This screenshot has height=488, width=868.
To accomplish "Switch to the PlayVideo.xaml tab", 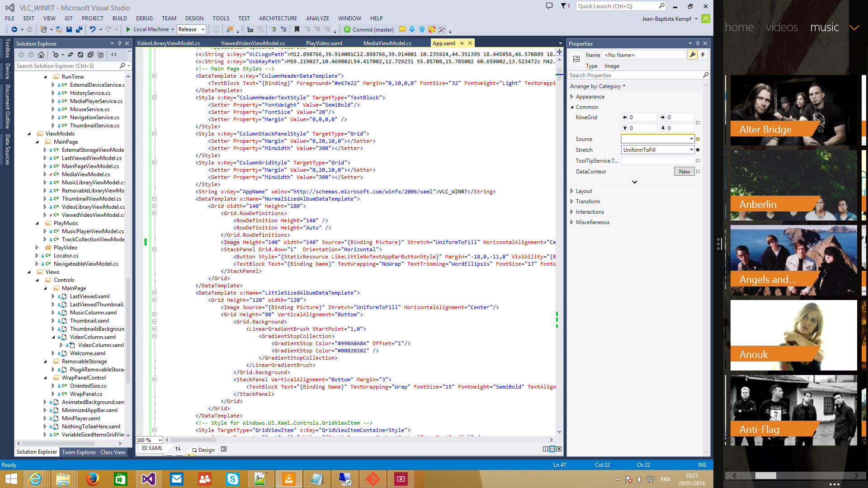I will tap(324, 43).
